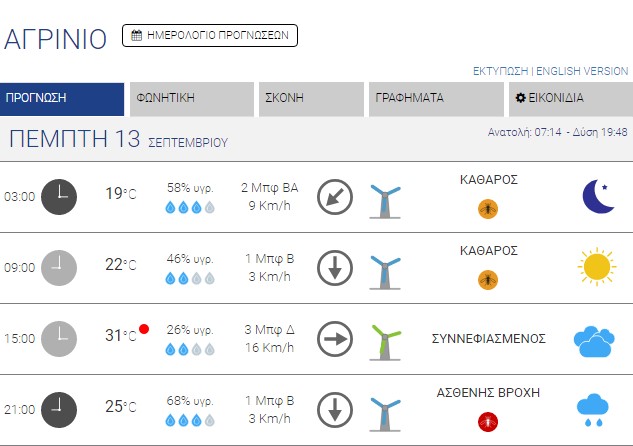Viewport: 633px width, 446px height.
Task: Open the ΕΙΚΟΝΙΔΙΑ settings tab
Action: [x=568, y=98]
